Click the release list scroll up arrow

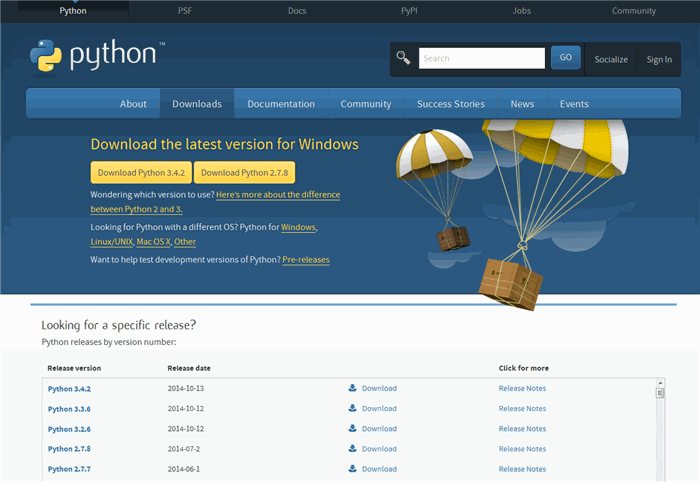pos(660,383)
